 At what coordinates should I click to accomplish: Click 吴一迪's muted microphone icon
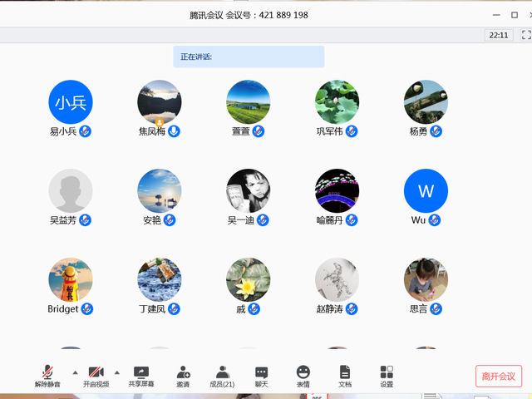263,220
